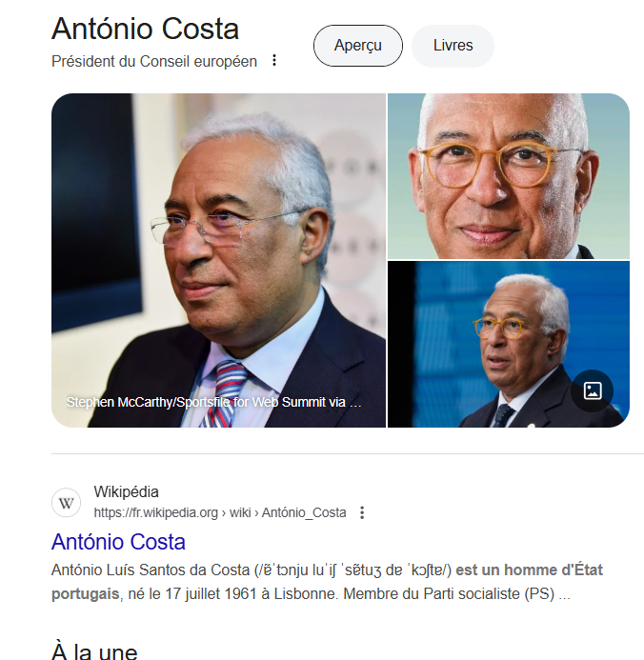Click the À la une section heading
The height and width of the screenshot is (660, 644).
click(94, 650)
